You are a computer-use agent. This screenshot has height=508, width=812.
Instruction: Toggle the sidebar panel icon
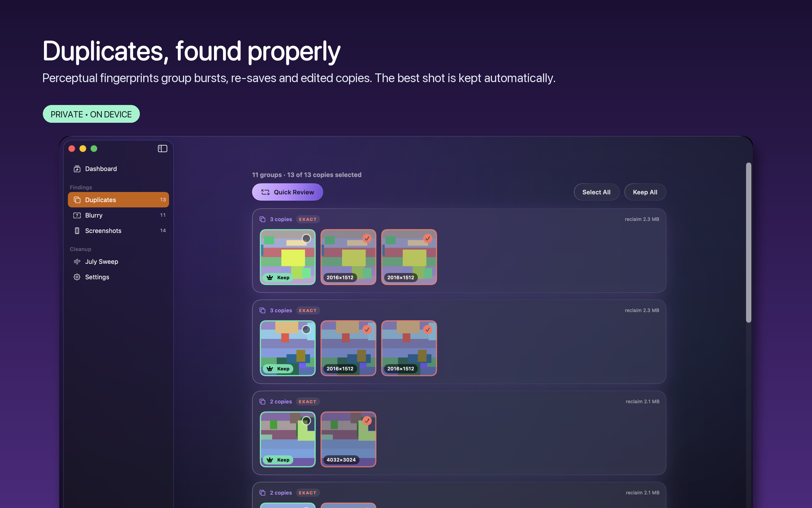(162, 148)
